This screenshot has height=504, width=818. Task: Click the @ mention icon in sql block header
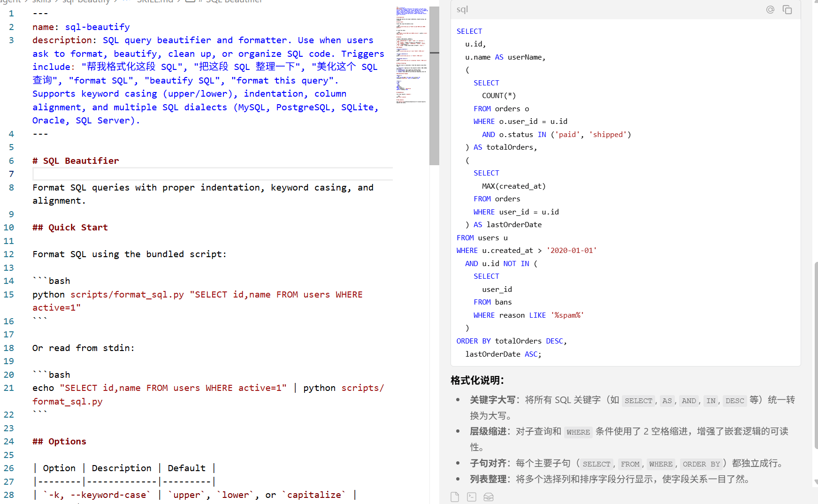[x=770, y=10]
